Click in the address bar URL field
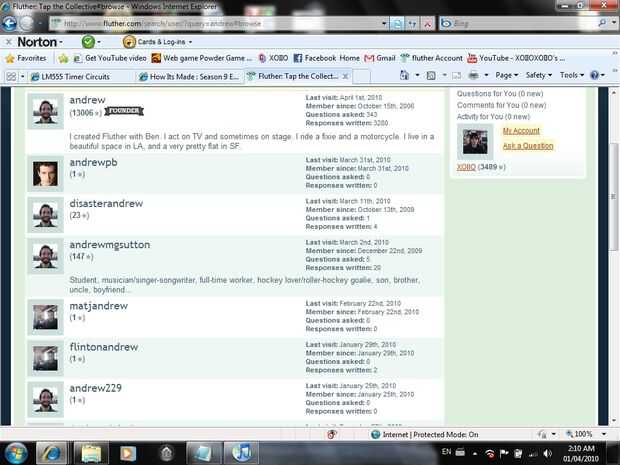 [217, 24]
